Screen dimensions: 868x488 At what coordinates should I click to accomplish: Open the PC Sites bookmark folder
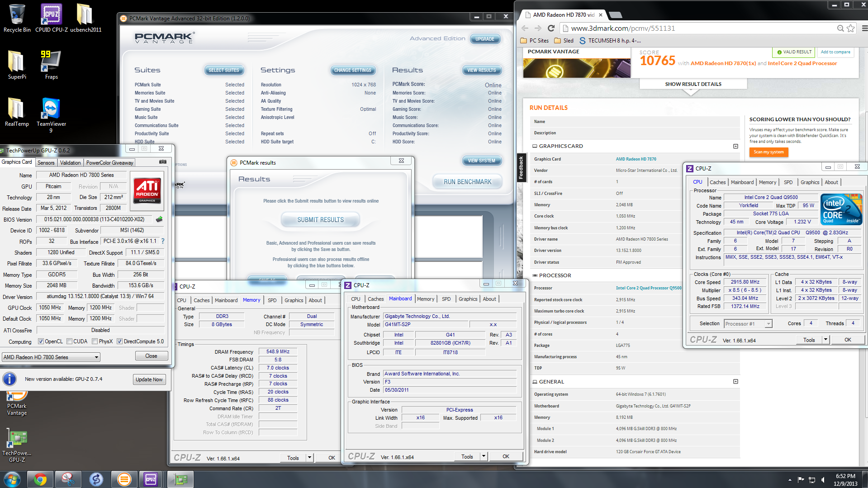pyautogui.click(x=534, y=41)
